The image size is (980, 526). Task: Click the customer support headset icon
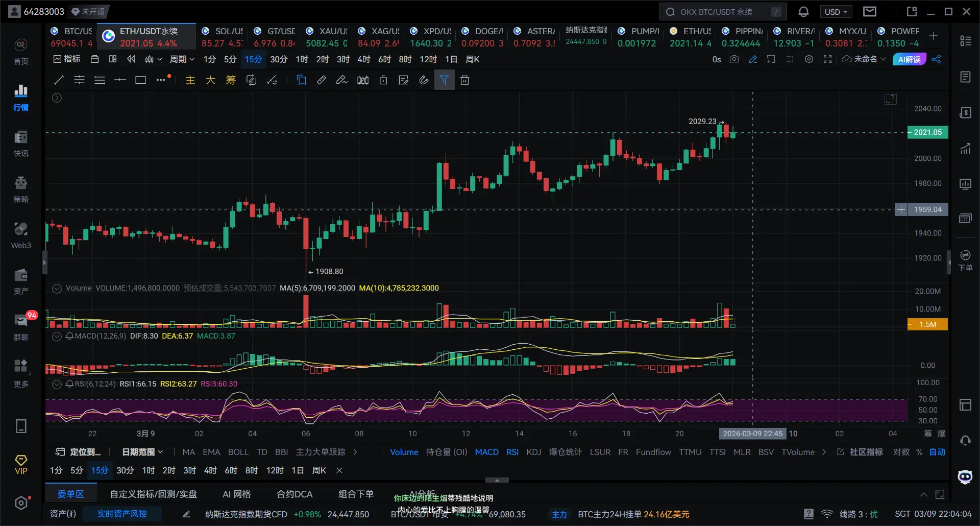tap(965, 440)
